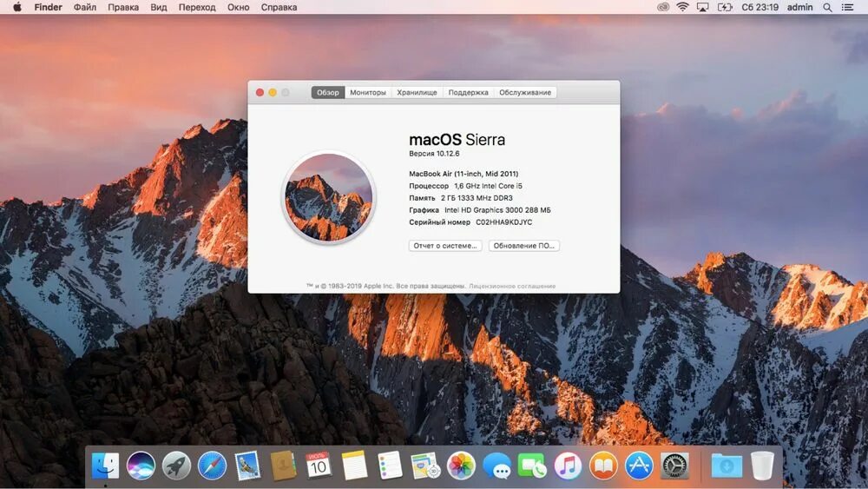Image resolution: width=868 pixels, height=489 pixels.
Task: Open the Trash in the Dock
Action: (762, 466)
